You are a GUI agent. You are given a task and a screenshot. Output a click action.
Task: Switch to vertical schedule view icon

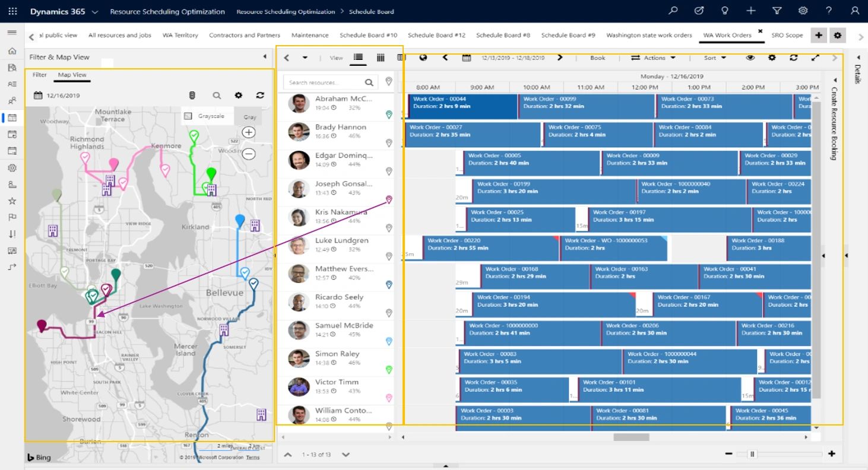click(x=381, y=58)
